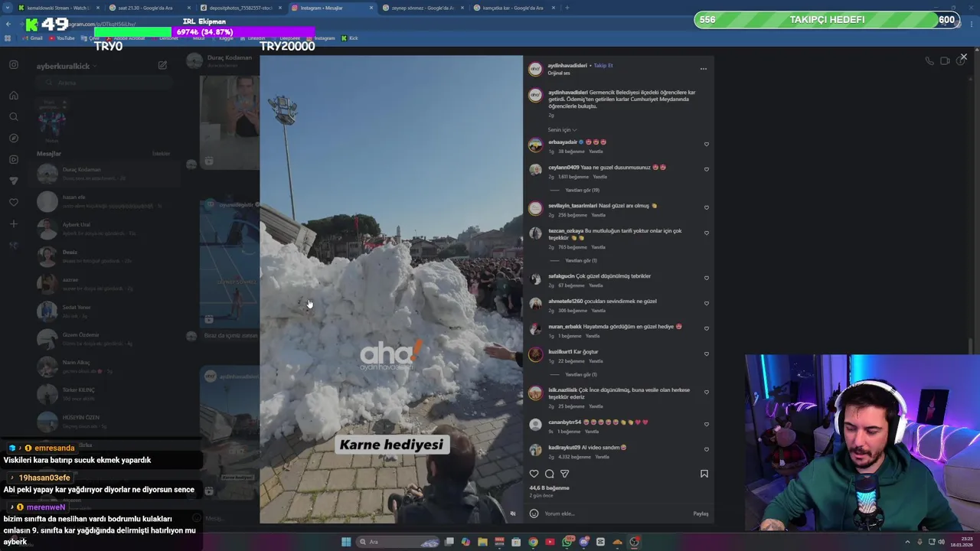Start audio call from chat header

pos(929,61)
